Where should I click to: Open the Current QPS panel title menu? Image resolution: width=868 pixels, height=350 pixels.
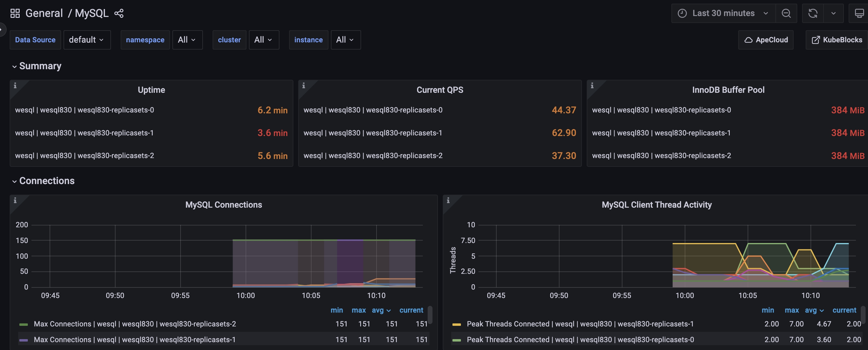[440, 90]
